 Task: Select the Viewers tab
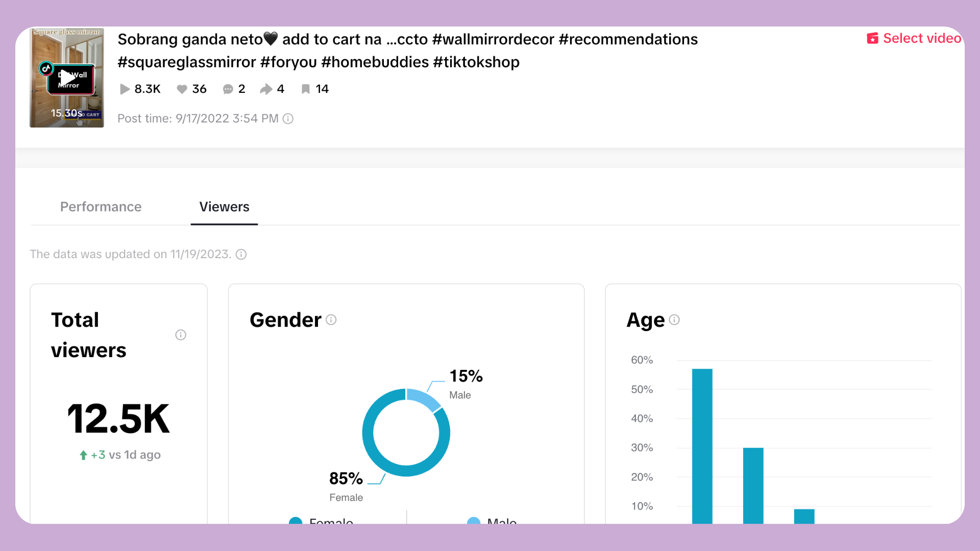click(x=224, y=207)
